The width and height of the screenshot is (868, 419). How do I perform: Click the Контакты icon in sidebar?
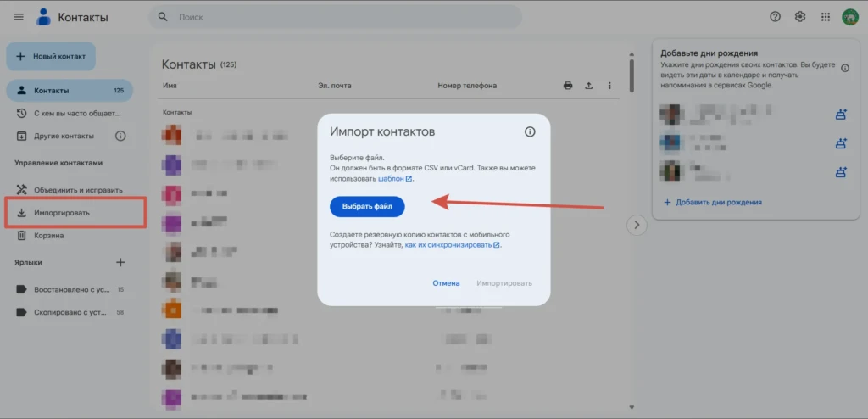pos(21,91)
